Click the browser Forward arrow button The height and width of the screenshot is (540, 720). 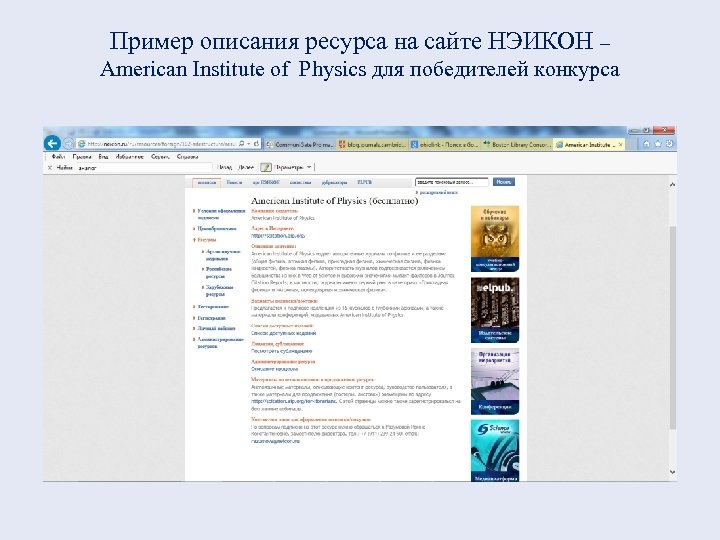click(x=68, y=144)
